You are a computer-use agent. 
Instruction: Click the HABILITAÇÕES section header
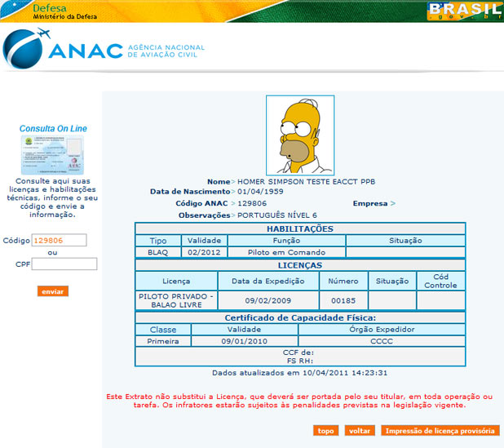pos(300,229)
